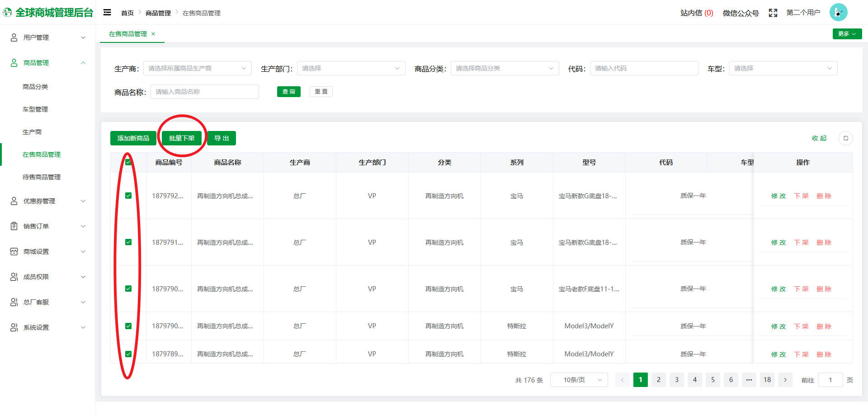Screen dimensions: 868x415
Task: Click the hamburger menu collapse icon
Action: [107, 13]
